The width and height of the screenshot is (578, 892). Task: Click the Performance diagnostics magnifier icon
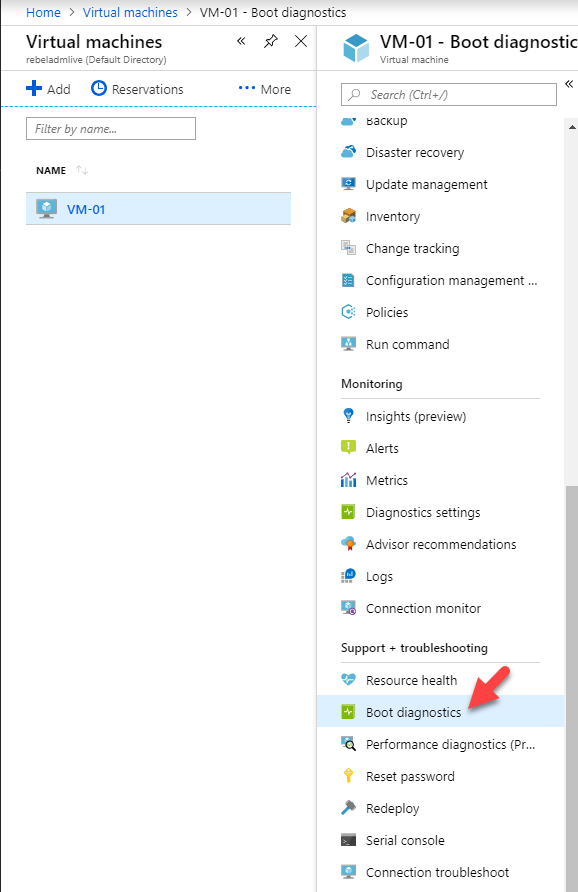pos(348,743)
